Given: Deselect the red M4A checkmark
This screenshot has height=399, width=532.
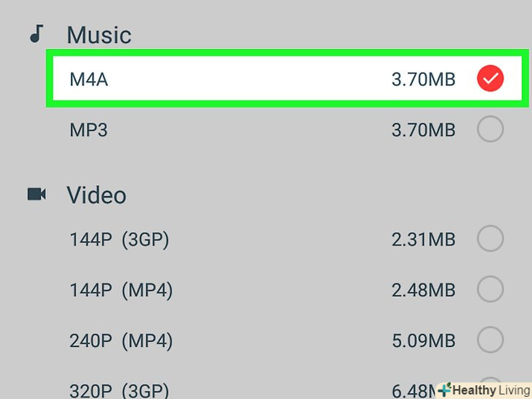Looking at the screenshot, I should pos(490,78).
